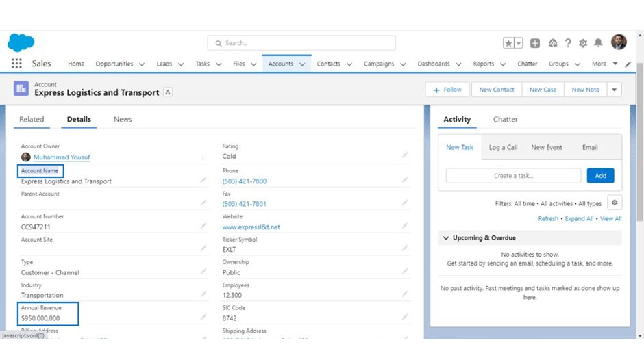Click the Expand All link
The height and width of the screenshot is (362, 644).
pos(579,219)
